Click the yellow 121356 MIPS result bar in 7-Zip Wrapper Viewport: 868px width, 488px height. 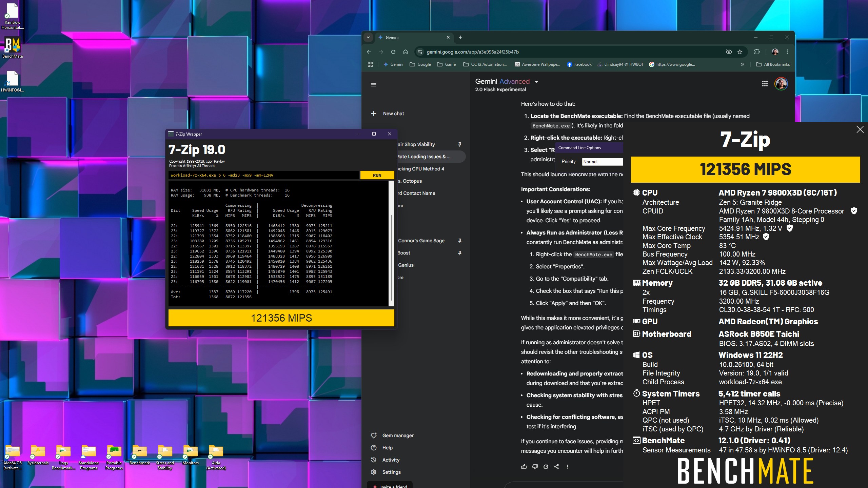(281, 318)
